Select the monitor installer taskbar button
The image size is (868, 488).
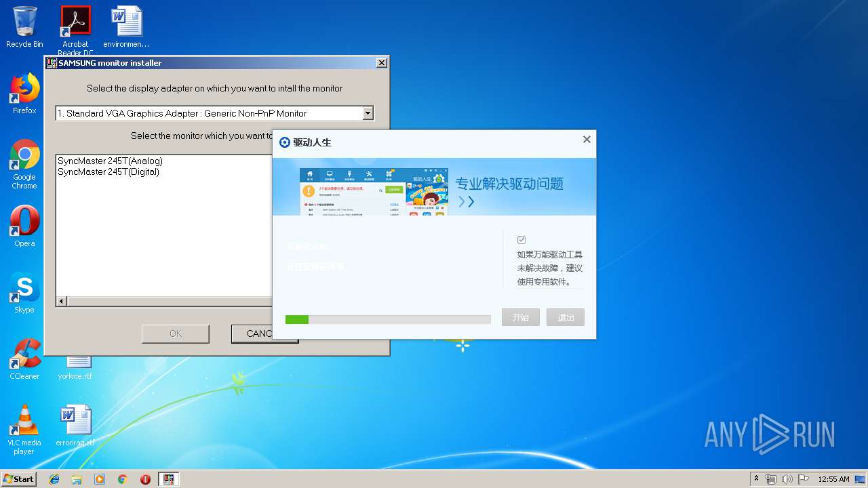(x=169, y=479)
